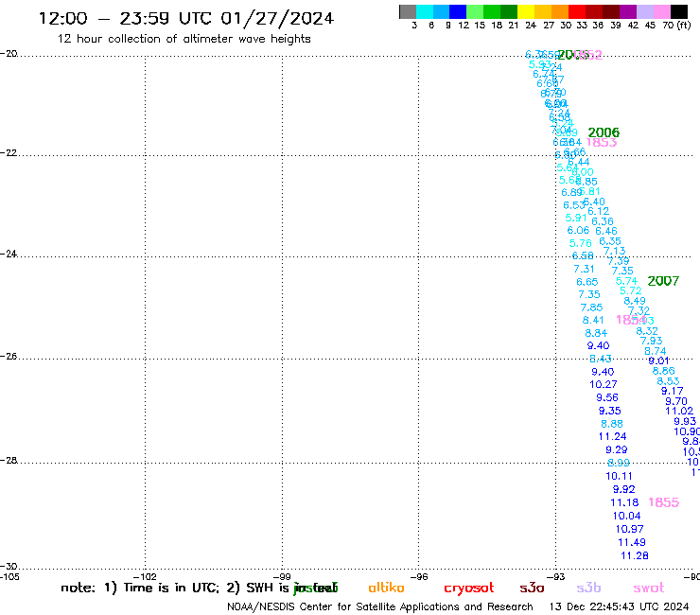Click the longitude axis label '-96'

click(419, 577)
